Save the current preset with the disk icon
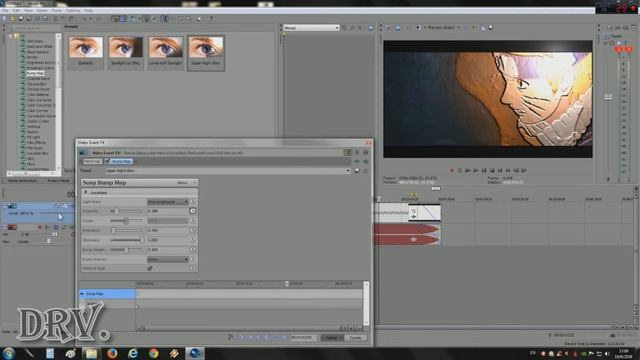Image resolution: width=640 pixels, height=360 pixels. point(357,171)
